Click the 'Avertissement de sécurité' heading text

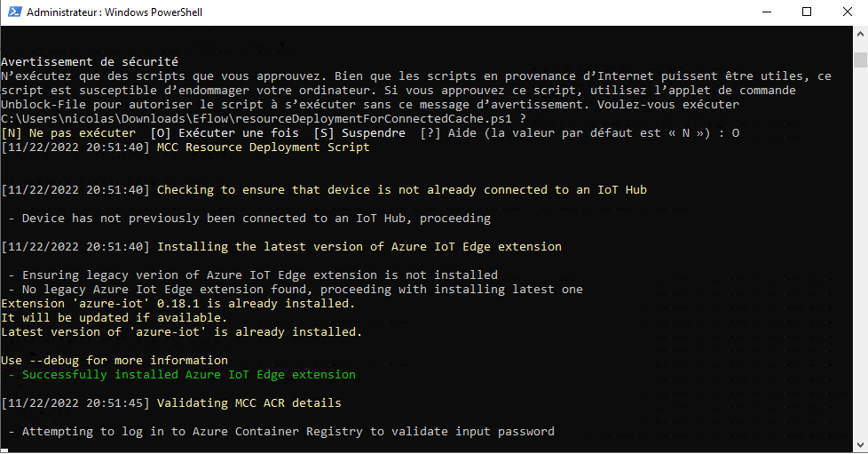pos(90,62)
